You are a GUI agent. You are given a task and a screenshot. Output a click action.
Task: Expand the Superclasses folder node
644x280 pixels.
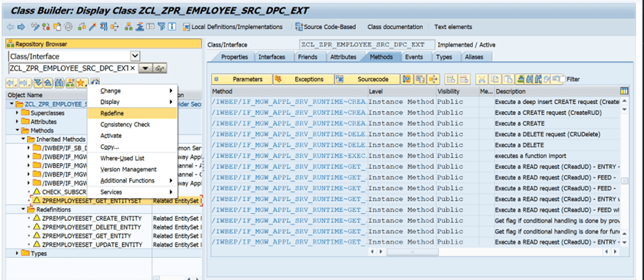click(18, 113)
